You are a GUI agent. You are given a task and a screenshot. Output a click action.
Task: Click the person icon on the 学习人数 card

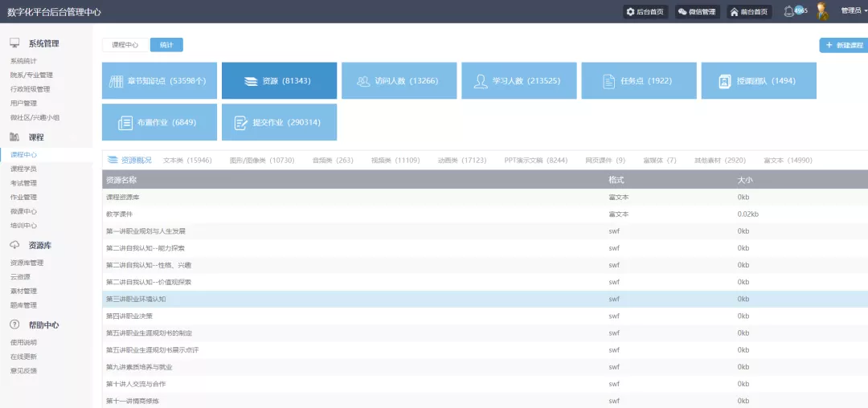(481, 81)
